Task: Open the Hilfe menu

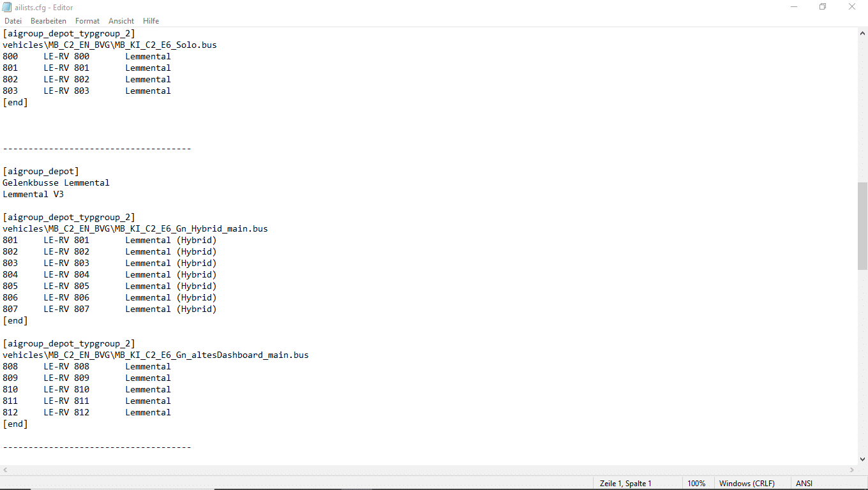Action: [x=151, y=21]
